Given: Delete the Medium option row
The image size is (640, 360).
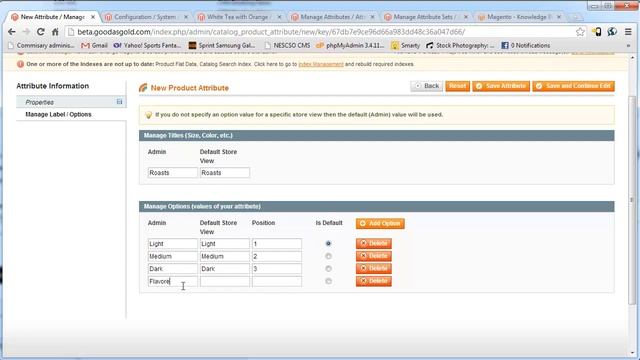Looking at the screenshot, I should click(x=373, y=256).
